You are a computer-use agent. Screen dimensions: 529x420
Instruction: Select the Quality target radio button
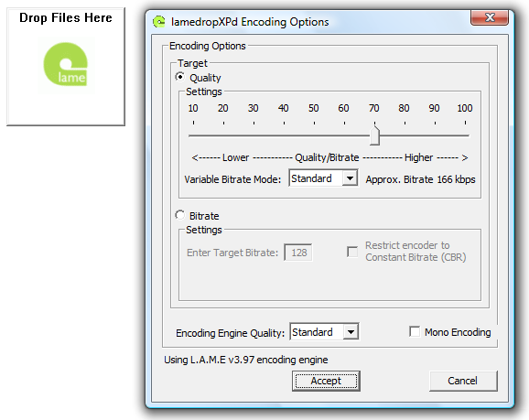(x=180, y=77)
